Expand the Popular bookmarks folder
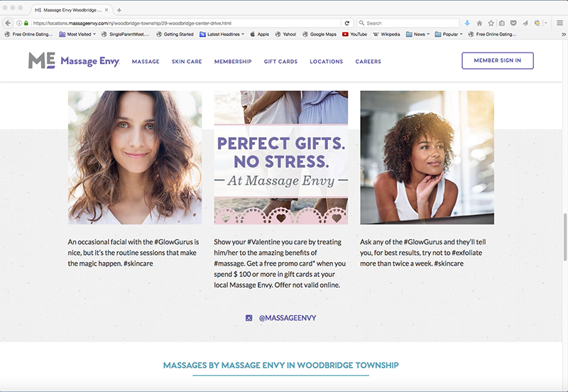The width and height of the screenshot is (568, 392). pyautogui.click(x=449, y=34)
